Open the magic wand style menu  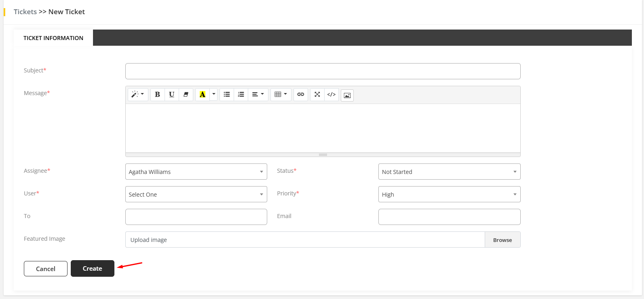click(137, 95)
